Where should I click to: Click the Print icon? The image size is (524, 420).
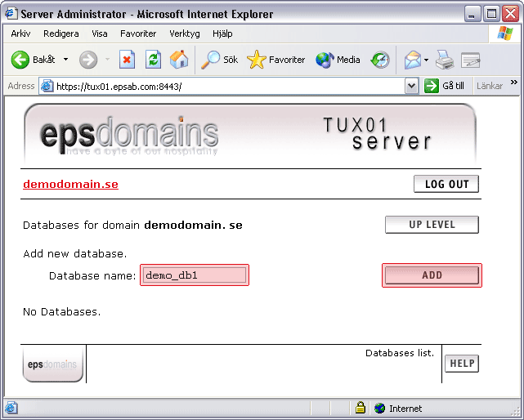444,60
